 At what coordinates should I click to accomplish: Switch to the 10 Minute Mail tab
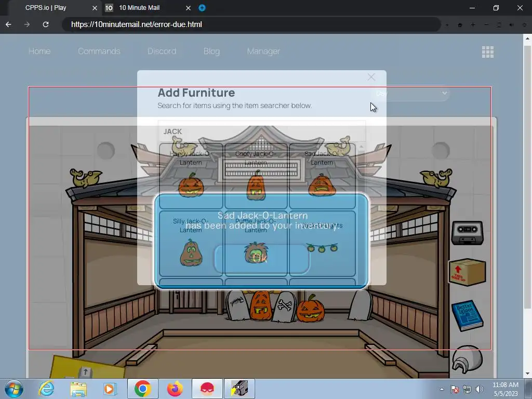[139, 8]
